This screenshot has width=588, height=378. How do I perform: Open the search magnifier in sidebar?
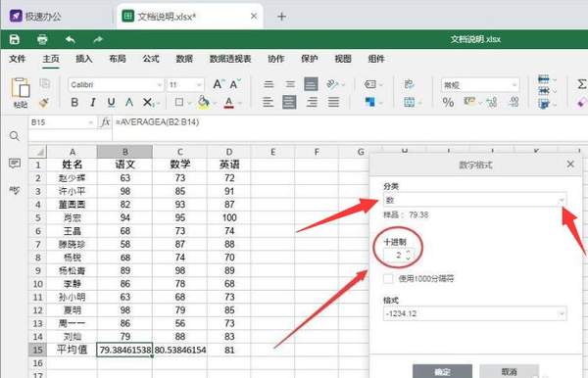15,136
